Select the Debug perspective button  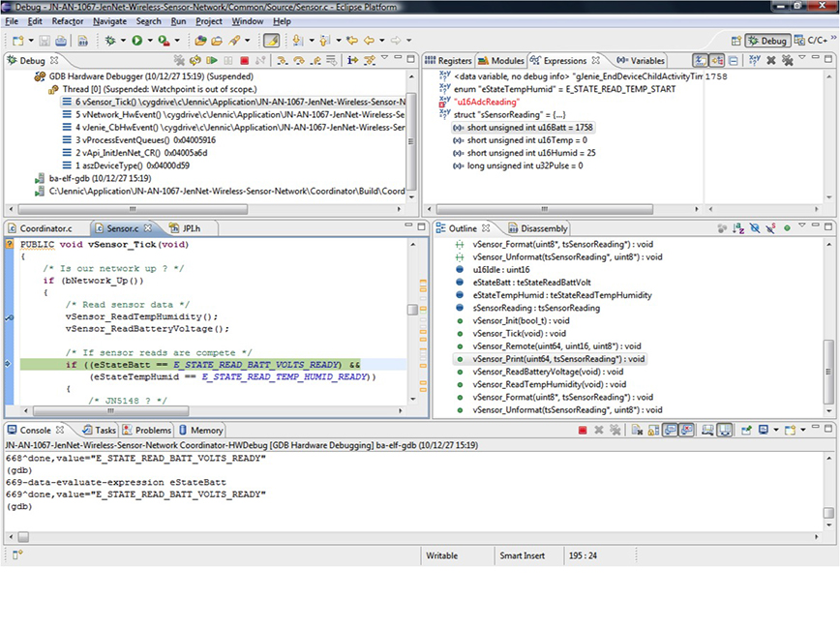767,41
